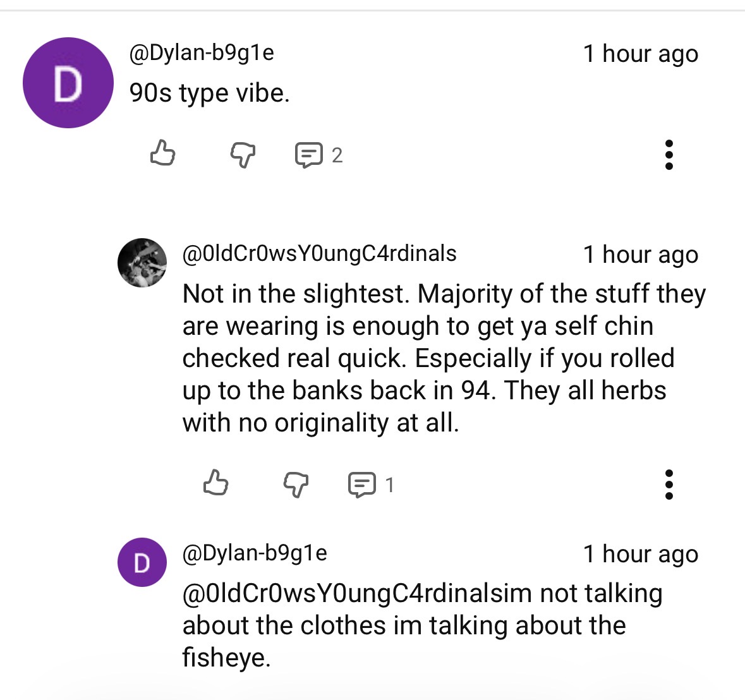The height and width of the screenshot is (700, 745).
Task: Select the "90s type vibe." comment text
Action: pyautogui.click(x=209, y=94)
